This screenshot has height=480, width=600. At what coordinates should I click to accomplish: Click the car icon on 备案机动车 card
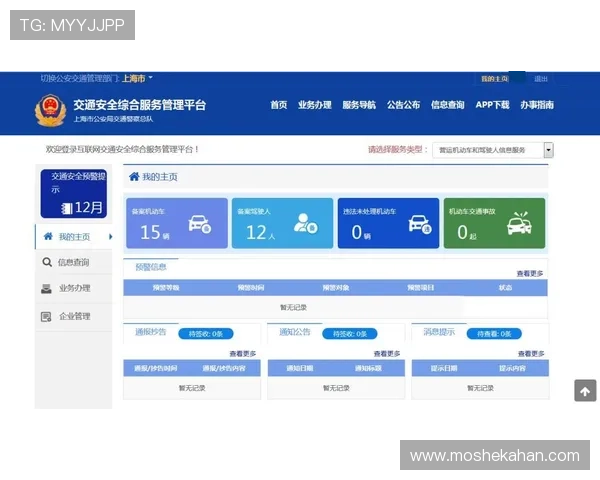[x=200, y=224]
